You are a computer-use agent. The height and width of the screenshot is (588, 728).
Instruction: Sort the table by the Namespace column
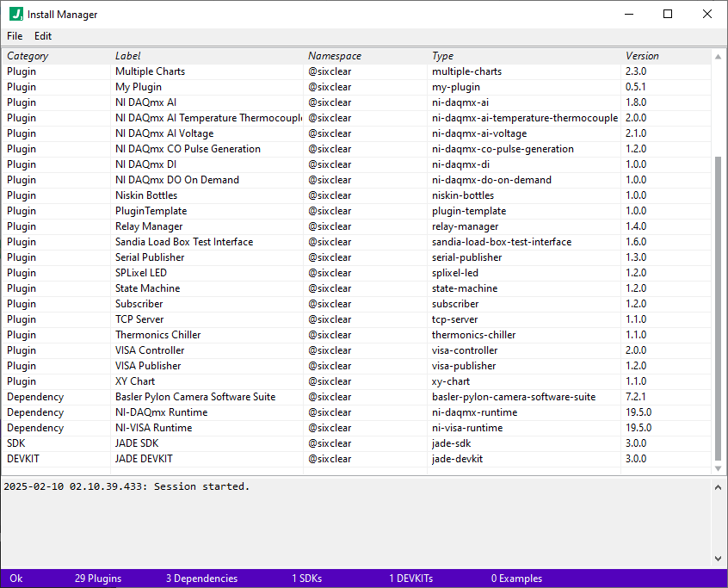(334, 55)
